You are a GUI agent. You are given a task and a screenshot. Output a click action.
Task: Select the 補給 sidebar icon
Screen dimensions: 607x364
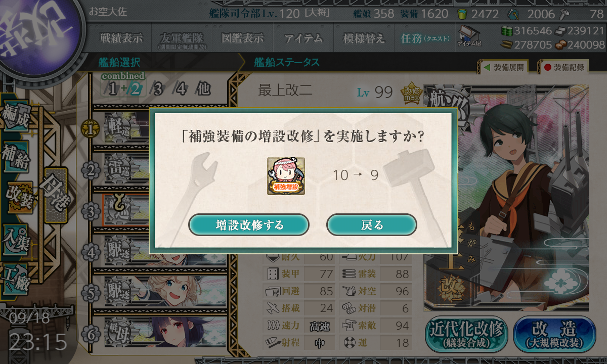click(16, 158)
